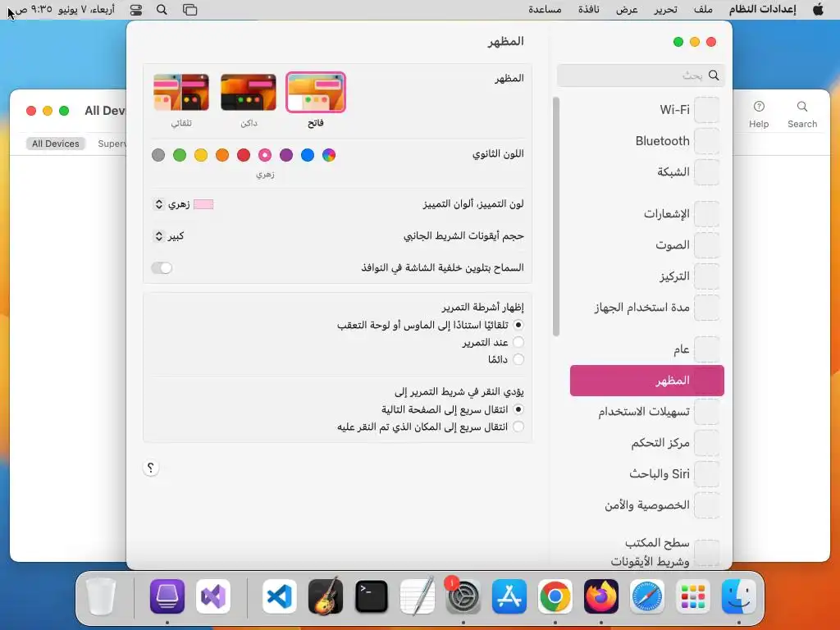Select jump to the clicked spot option
The height and width of the screenshot is (630, 840).
coord(518,427)
